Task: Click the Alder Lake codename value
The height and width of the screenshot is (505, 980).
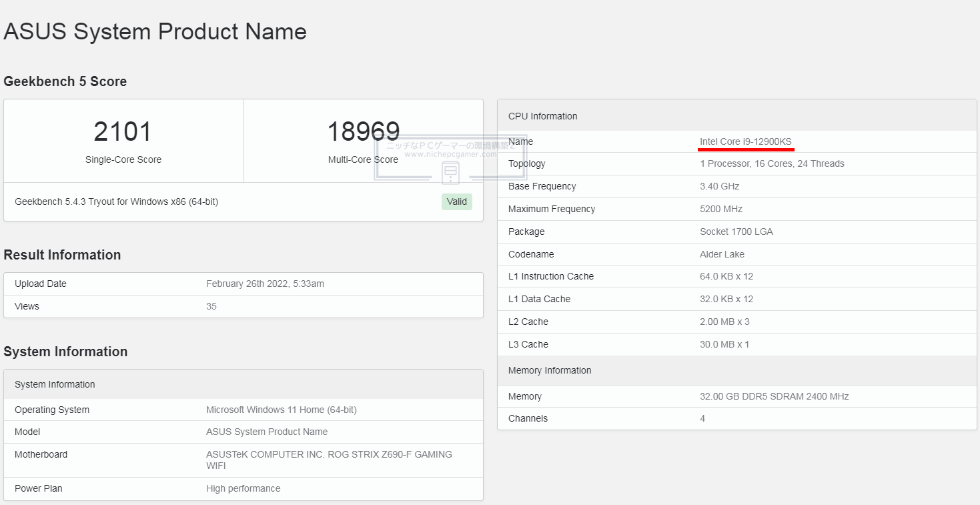Action: point(722,254)
